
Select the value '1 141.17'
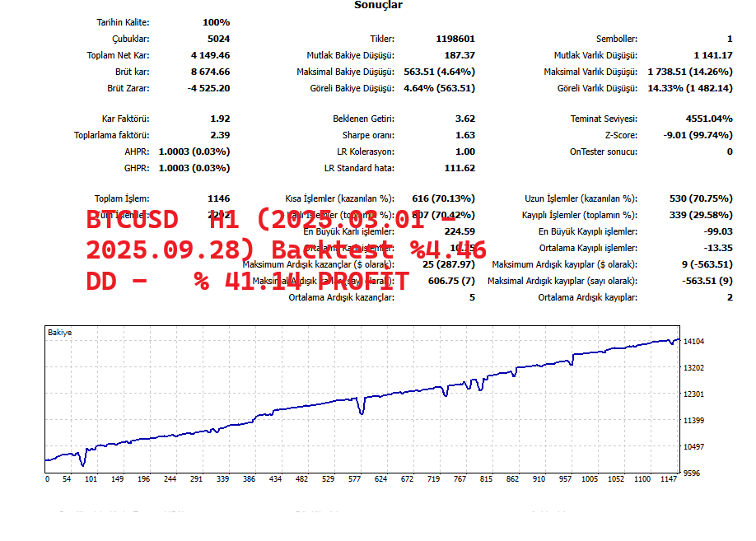pos(713,55)
